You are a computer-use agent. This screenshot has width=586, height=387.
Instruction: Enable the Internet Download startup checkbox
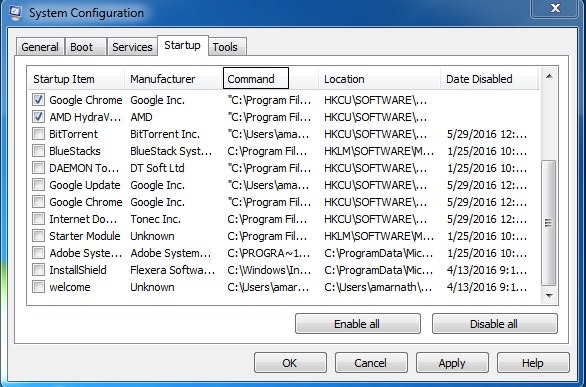(38, 219)
